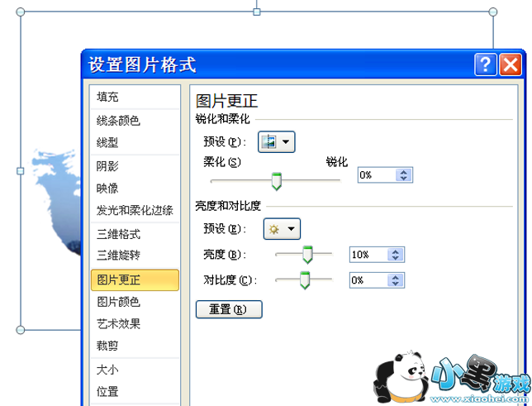Increase 对比度 with spinner up arrow
The image size is (532, 406).
click(396, 277)
